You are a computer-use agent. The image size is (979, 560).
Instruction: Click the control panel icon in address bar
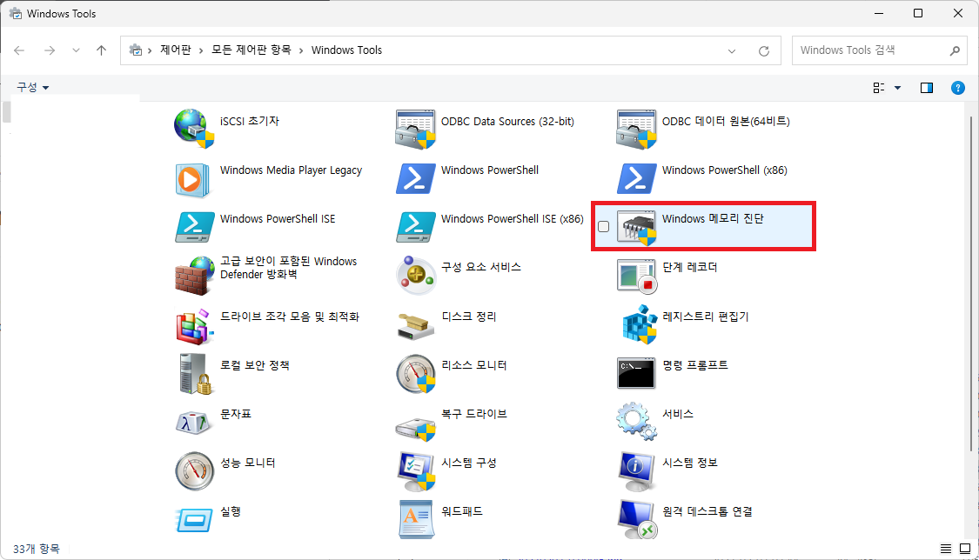[136, 50]
